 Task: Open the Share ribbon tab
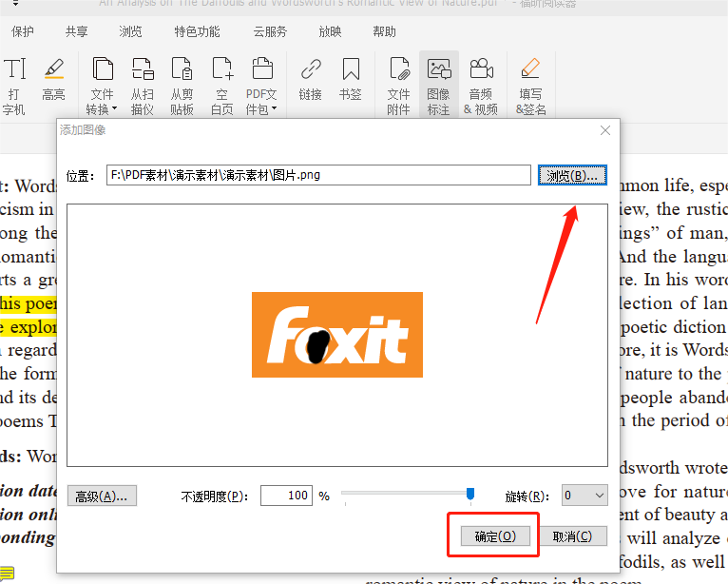[77, 31]
